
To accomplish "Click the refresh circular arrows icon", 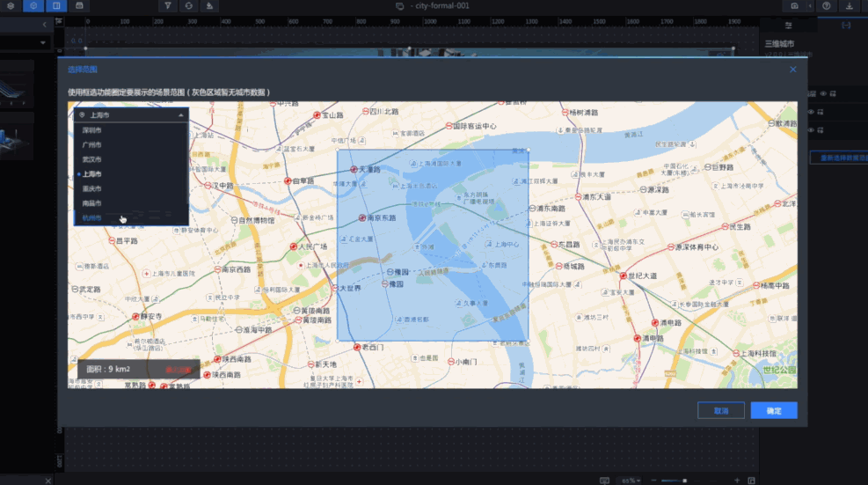I will point(189,5).
